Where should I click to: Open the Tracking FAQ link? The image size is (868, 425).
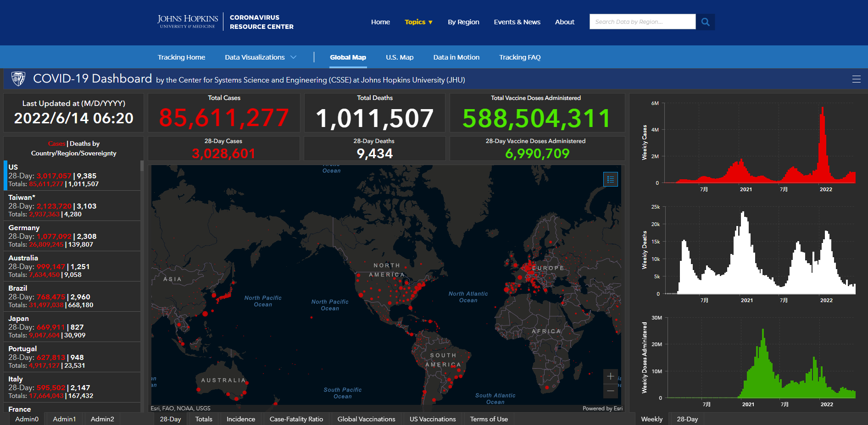pyautogui.click(x=519, y=57)
